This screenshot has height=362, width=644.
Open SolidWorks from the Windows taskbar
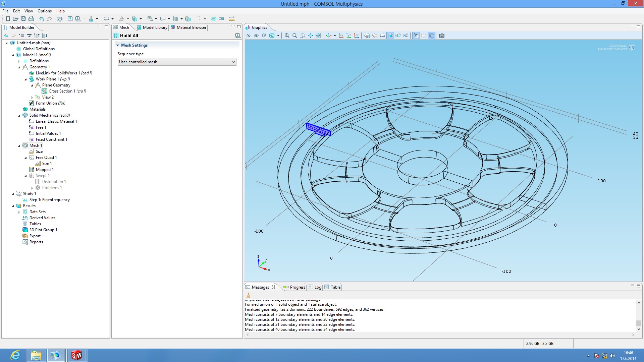coord(76,355)
